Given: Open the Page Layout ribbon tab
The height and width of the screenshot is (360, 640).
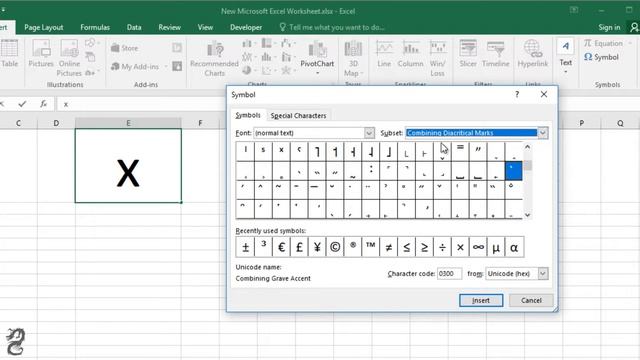Looking at the screenshot, I should 44,27.
